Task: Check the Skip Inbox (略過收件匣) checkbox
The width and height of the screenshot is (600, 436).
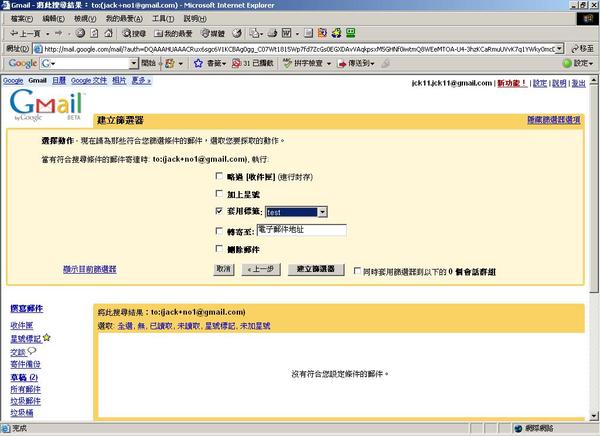Action: point(219,176)
